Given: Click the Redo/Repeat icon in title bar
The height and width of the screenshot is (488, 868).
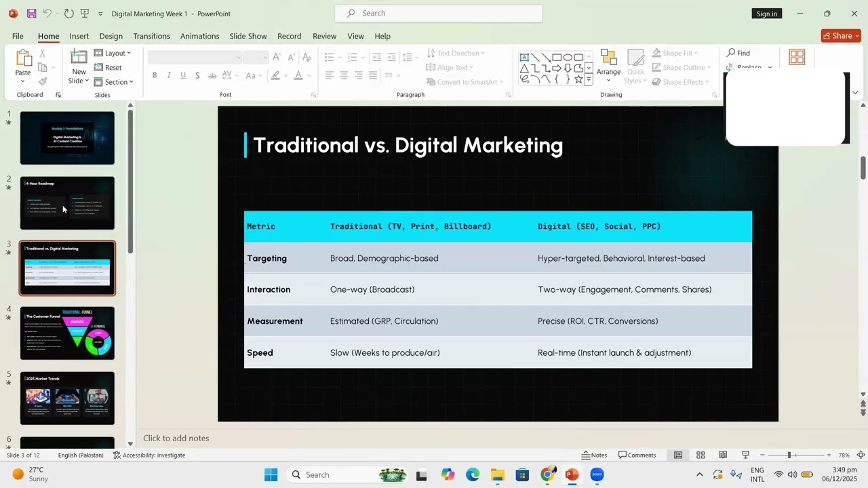Looking at the screenshot, I should (69, 14).
